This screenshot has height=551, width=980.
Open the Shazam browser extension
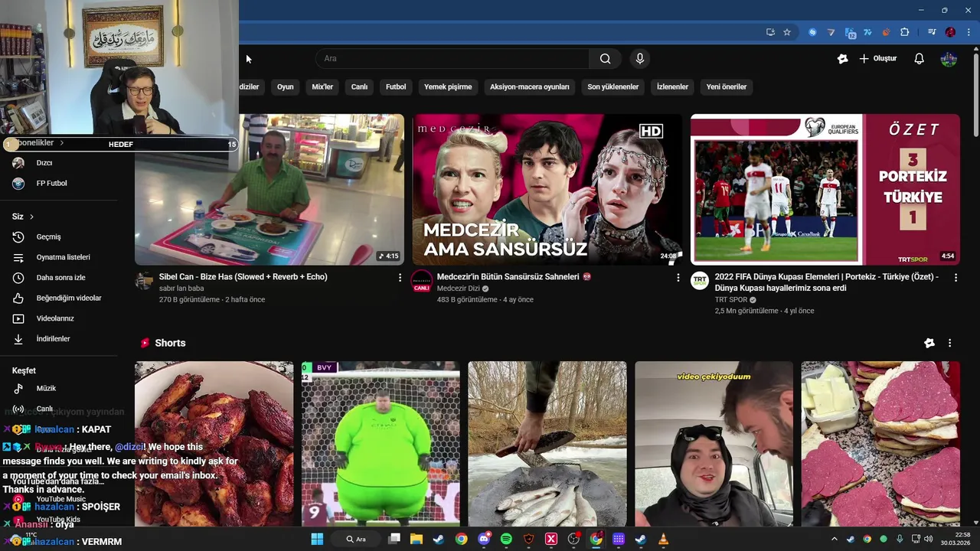point(813,32)
